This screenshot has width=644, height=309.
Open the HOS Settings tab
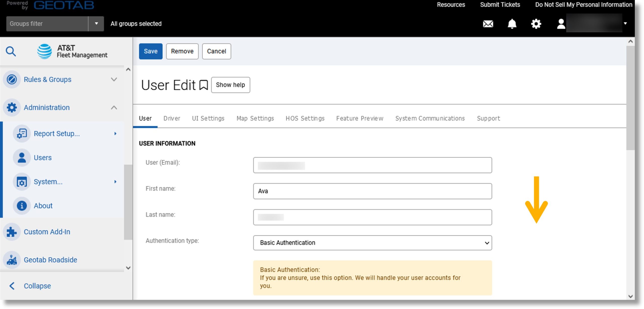coord(305,119)
